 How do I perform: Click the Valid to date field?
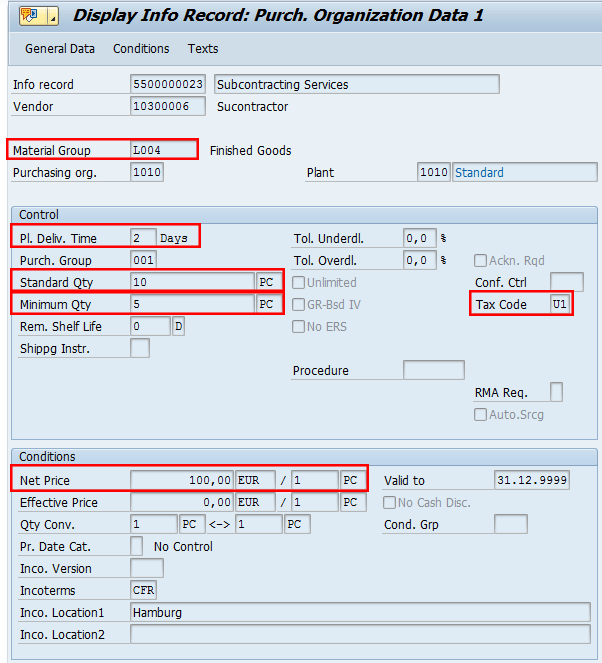click(531, 480)
